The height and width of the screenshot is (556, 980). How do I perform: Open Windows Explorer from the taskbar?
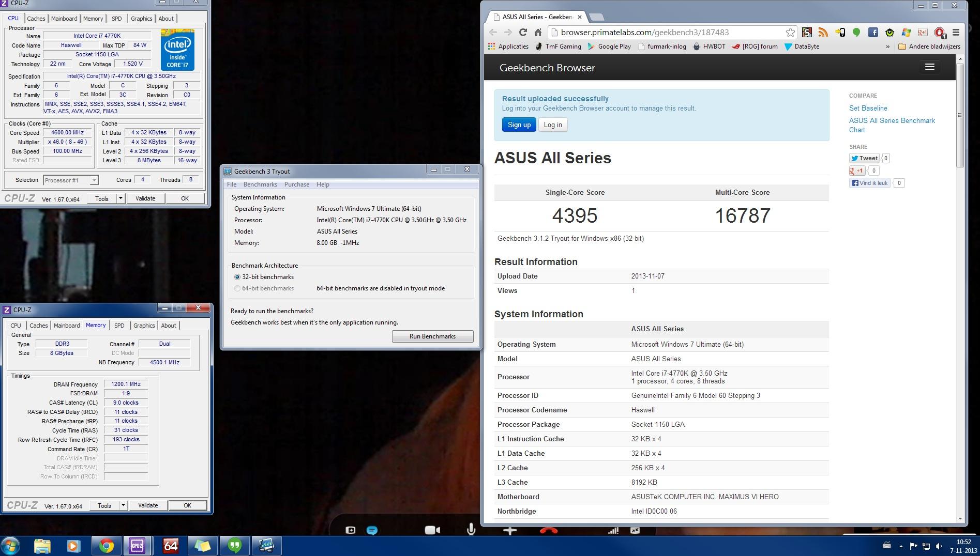coord(42,546)
